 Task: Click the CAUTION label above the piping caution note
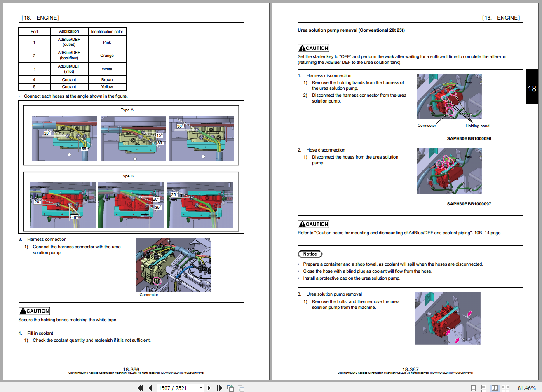point(314,224)
